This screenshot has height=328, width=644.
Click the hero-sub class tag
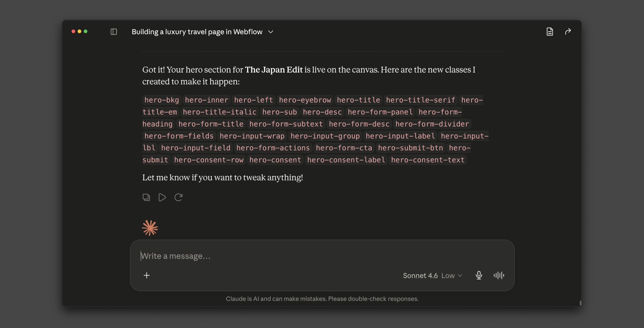tap(280, 112)
